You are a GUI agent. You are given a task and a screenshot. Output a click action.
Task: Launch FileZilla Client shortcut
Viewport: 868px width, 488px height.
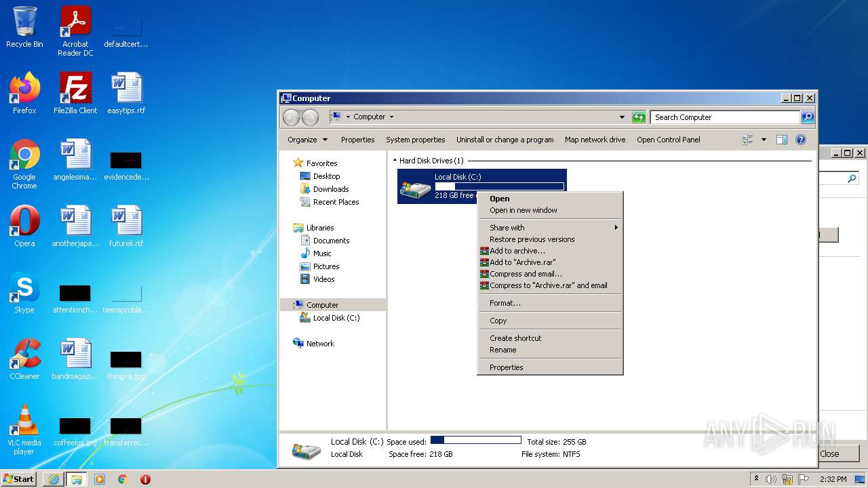pyautogui.click(x=75, y=94)
